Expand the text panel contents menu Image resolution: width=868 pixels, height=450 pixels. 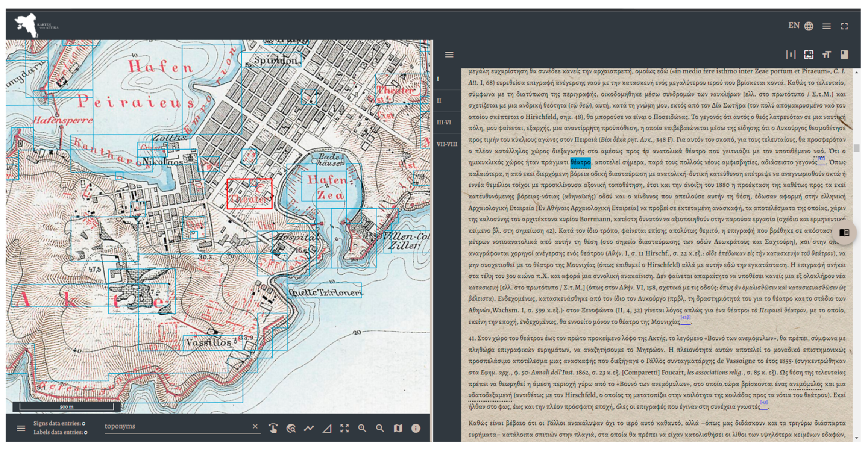449,55
